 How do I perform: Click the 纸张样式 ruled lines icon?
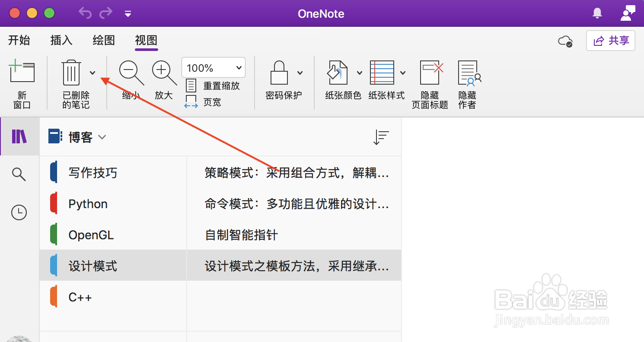(382, 72)
